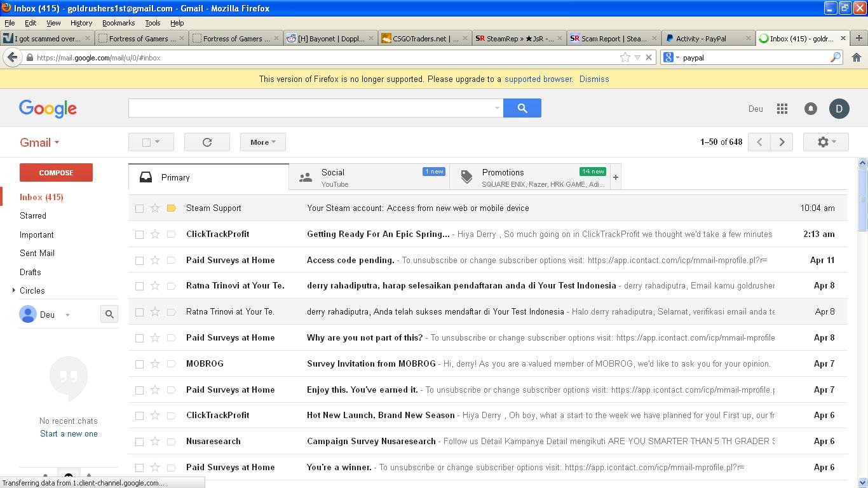Screen dimensions: 868x488
Task: Click the Firefox home icon
Action: [x=856, y=57]
